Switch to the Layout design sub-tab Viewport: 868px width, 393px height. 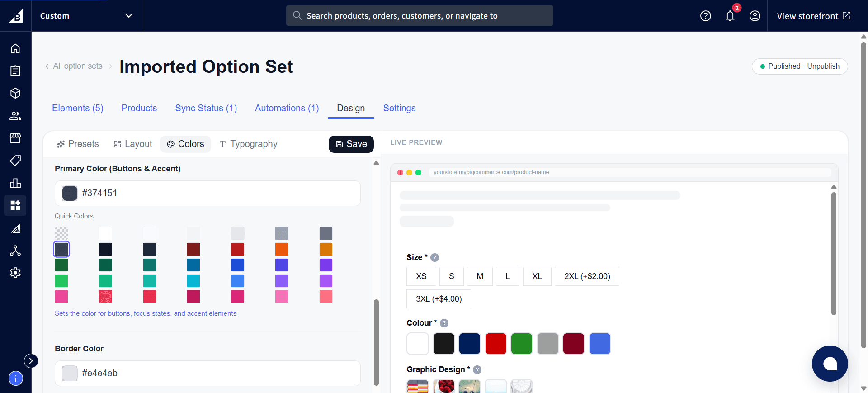click(133, 144)
